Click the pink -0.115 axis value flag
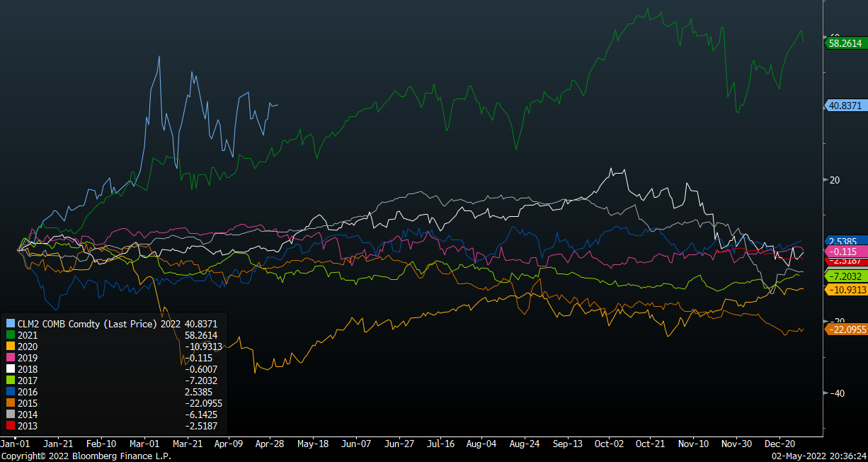The height and width of the screenshot is (462, 868). click(x=845, y=251)
